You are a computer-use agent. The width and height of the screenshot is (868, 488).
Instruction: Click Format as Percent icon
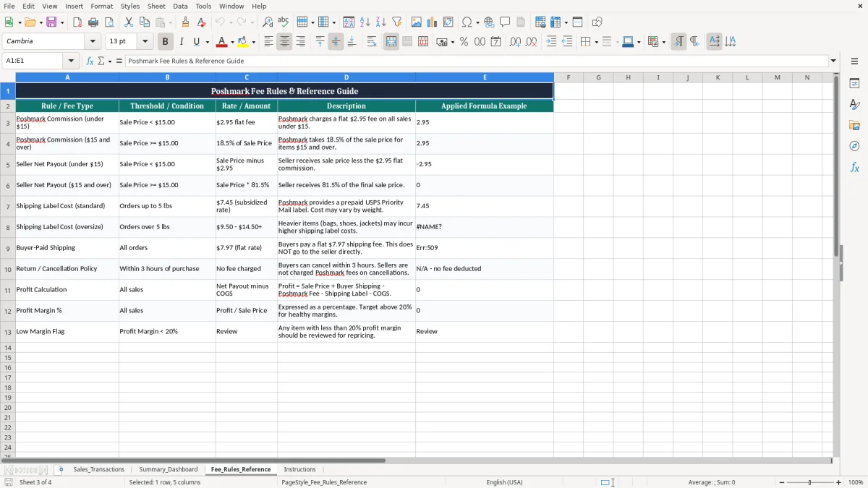coord(464,42)
